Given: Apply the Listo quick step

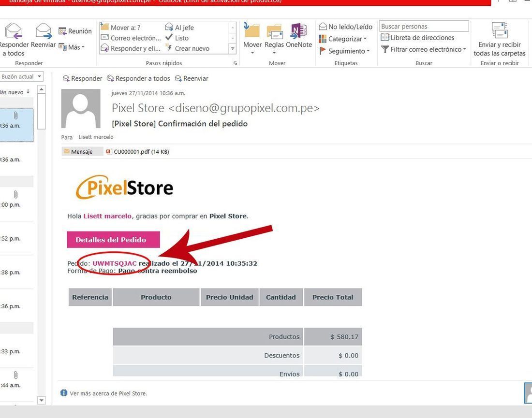Looking at the screenshot, I should pyautogui.click(x=177, y=38).
